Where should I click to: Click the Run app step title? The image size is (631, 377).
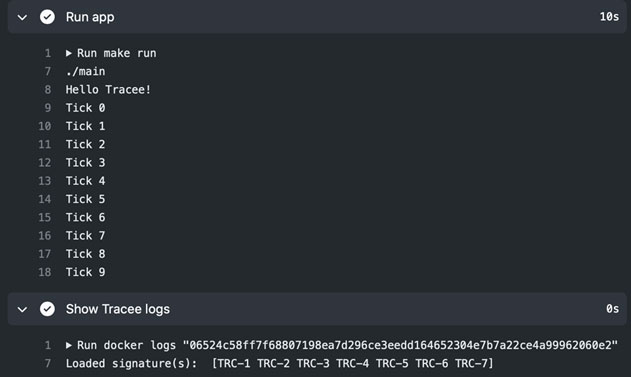coord(90,17)
